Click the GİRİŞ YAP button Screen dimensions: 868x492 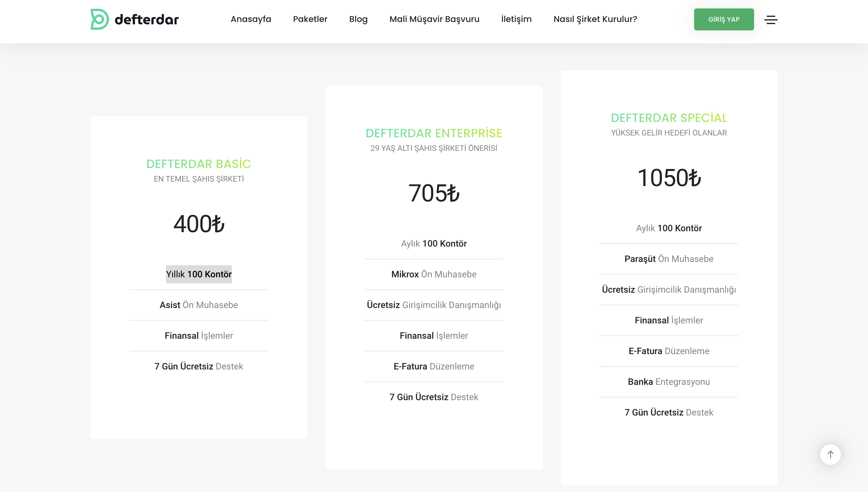click(724, 19)
